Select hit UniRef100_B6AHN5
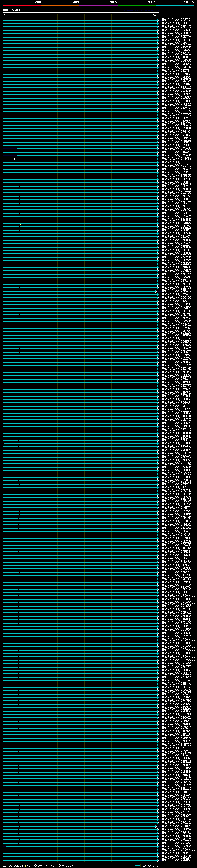 [177, 220]
